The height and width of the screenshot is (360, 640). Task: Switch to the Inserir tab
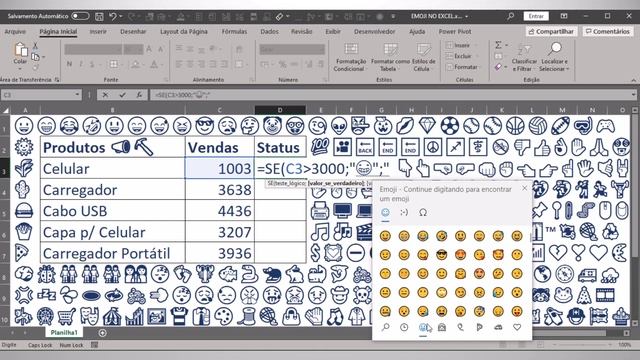pyautogui.click(x=98, y=31)
